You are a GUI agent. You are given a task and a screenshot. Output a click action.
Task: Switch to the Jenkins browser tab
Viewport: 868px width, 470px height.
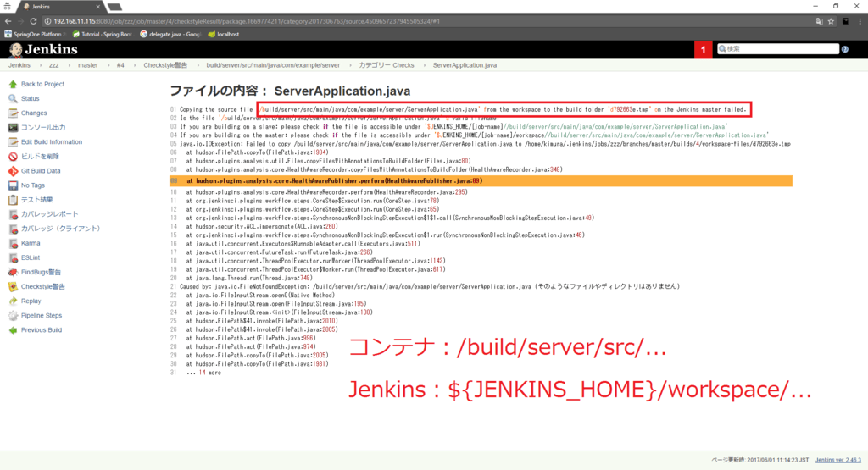pos(51,6)
